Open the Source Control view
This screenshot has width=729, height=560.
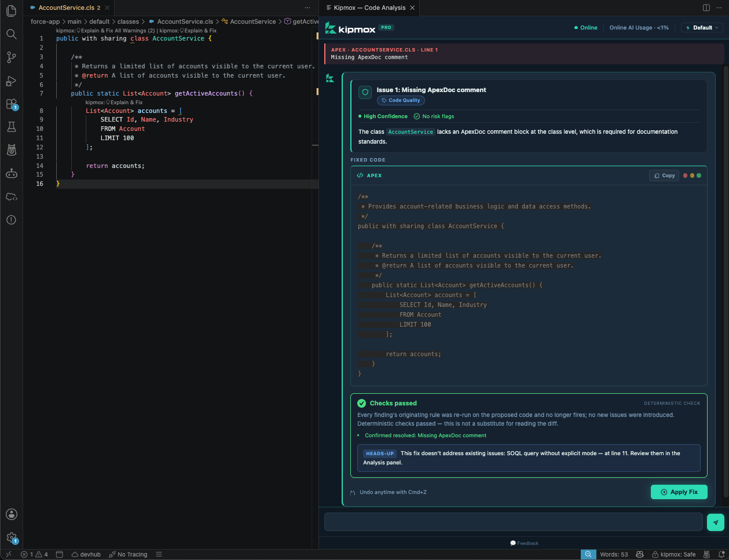11,57
